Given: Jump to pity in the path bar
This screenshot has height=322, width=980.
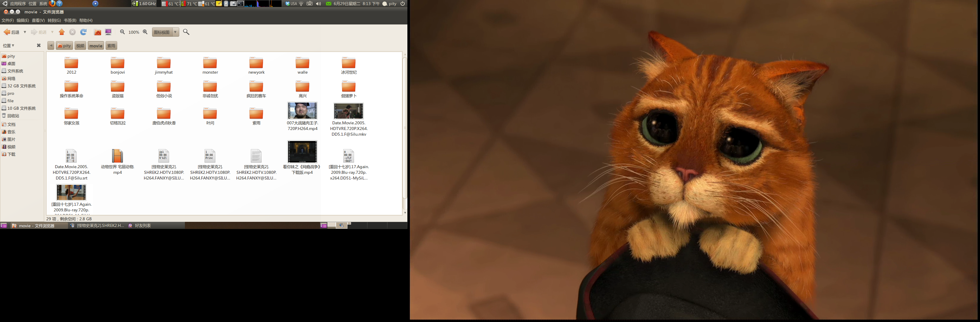Looking at the screenshot, I should (x=64, y=46).
